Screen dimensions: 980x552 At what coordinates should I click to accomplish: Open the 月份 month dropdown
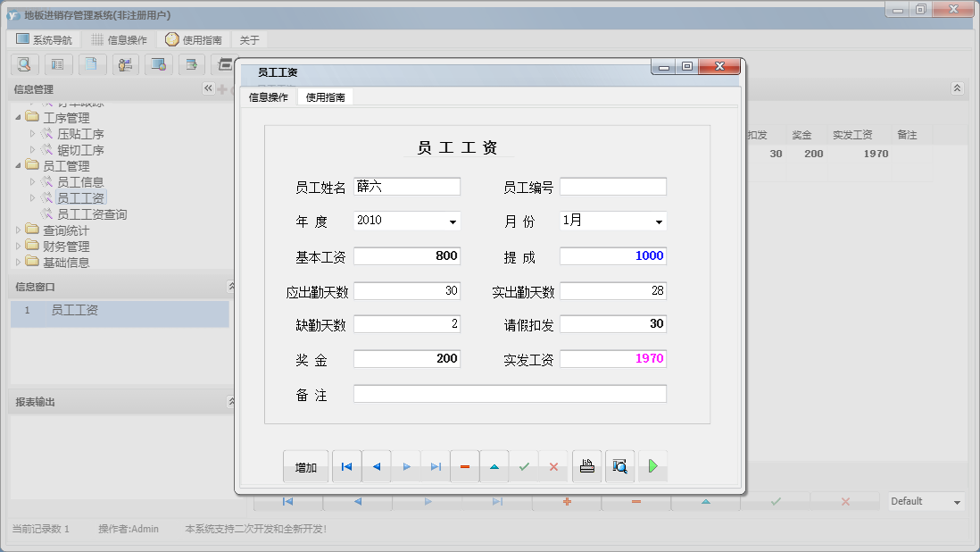[659, 222]
